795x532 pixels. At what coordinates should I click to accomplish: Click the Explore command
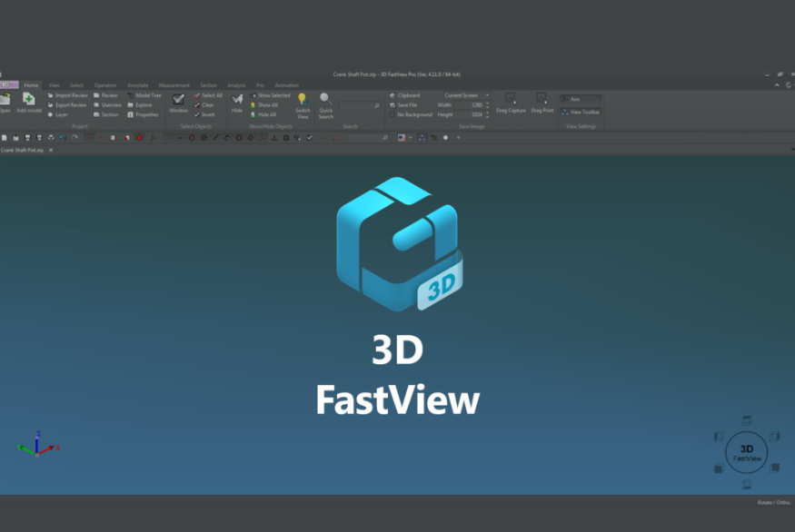139,105
